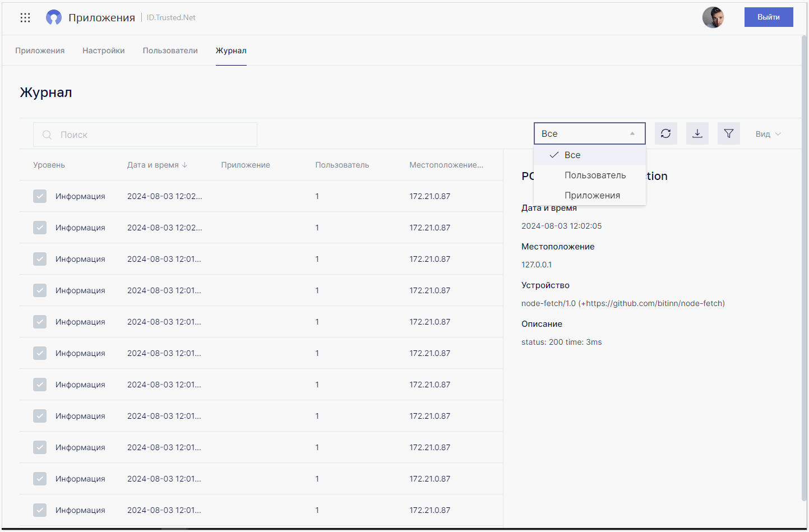The height and width of the screenshot is (532, 809).
Task: Open the apps grid launcher icon
Action: (x=25, y=17)
